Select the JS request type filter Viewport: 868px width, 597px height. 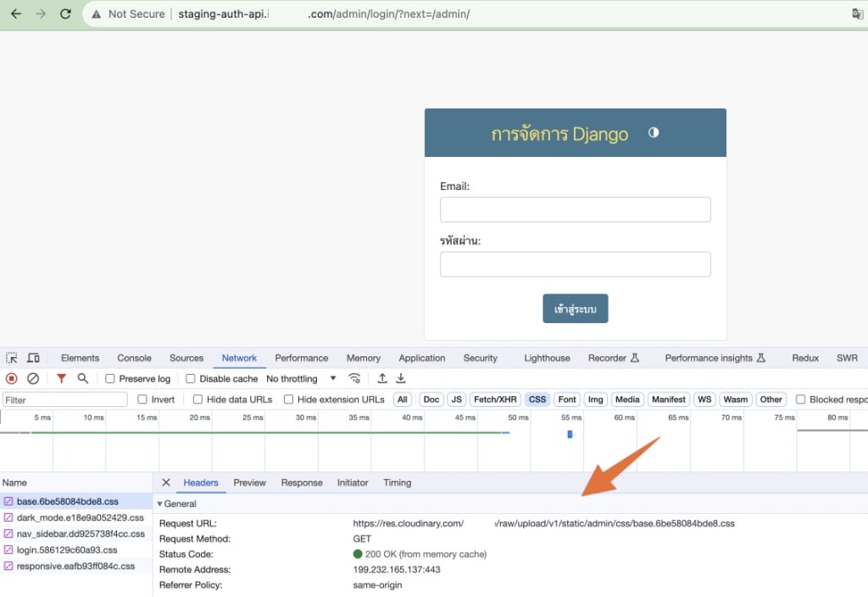coord(456,399)
